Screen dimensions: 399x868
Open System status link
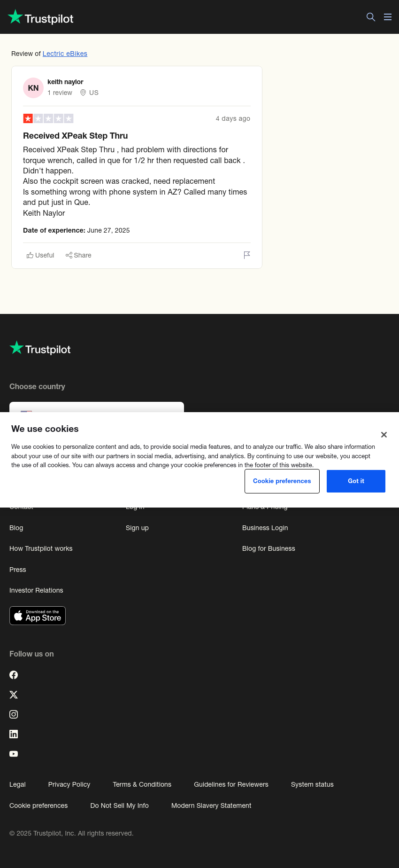pyautogui.click(x=312, y=784)
